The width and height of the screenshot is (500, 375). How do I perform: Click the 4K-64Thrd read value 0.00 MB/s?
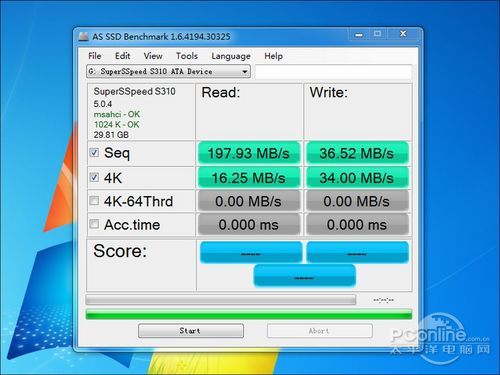249,201
